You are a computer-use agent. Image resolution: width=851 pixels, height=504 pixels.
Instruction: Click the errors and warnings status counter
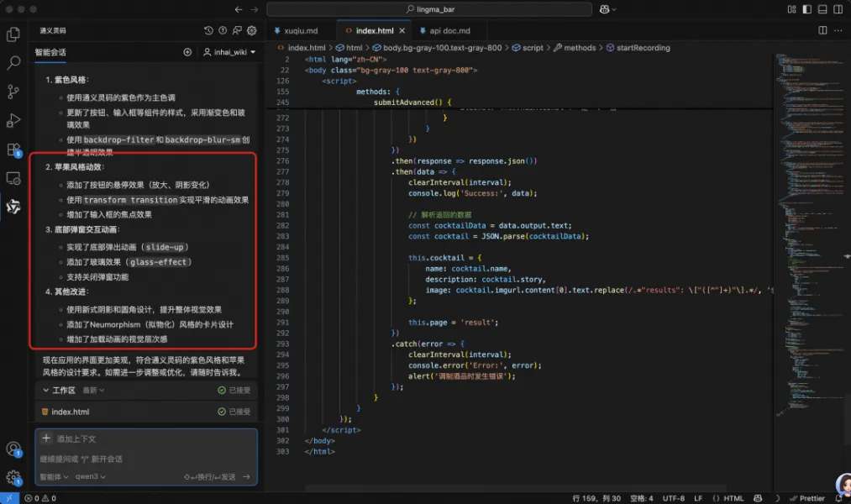40,498
